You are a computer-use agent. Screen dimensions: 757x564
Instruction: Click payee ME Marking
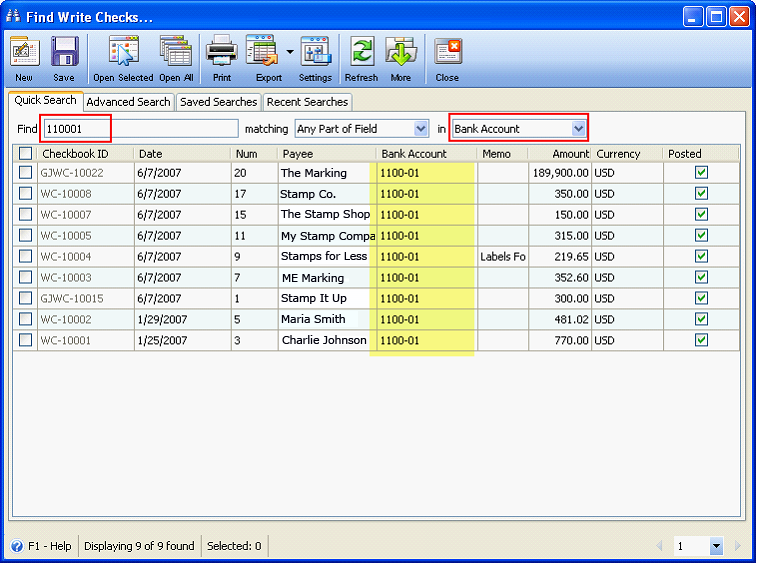pyautogui.click(x=313, y=278)
